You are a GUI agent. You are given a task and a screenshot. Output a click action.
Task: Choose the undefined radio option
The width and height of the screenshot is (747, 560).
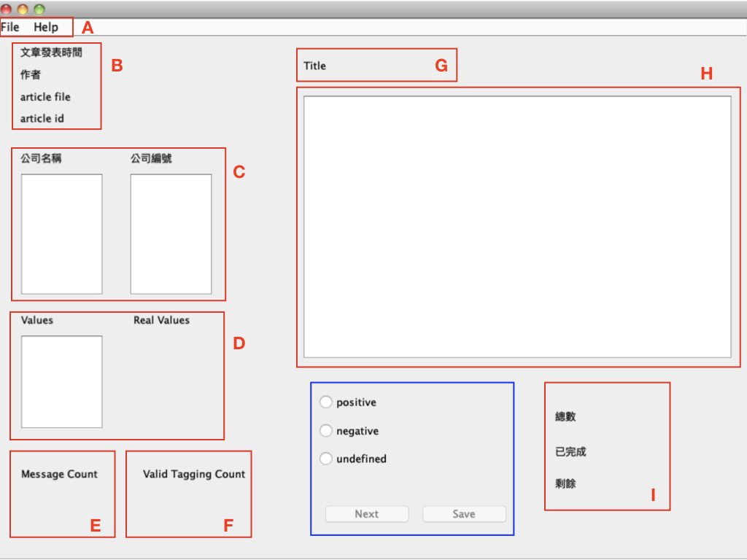click(x=326, y=459)
